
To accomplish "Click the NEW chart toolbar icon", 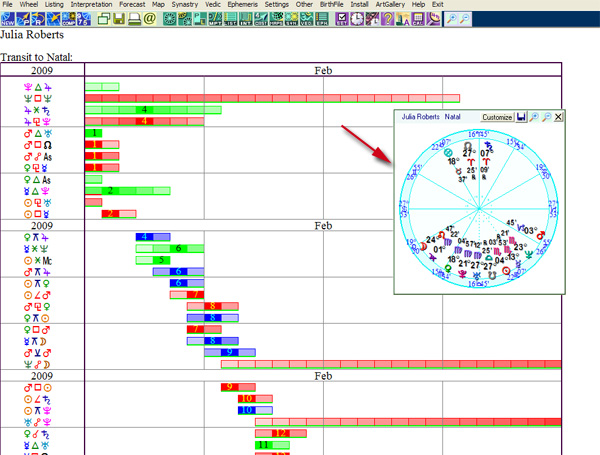I will 8,18.
